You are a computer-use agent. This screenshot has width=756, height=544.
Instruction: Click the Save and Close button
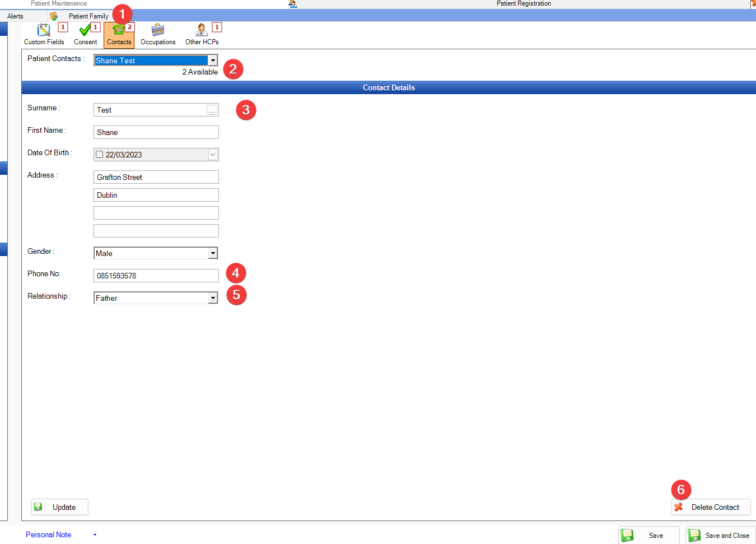(x=720, y=536)
